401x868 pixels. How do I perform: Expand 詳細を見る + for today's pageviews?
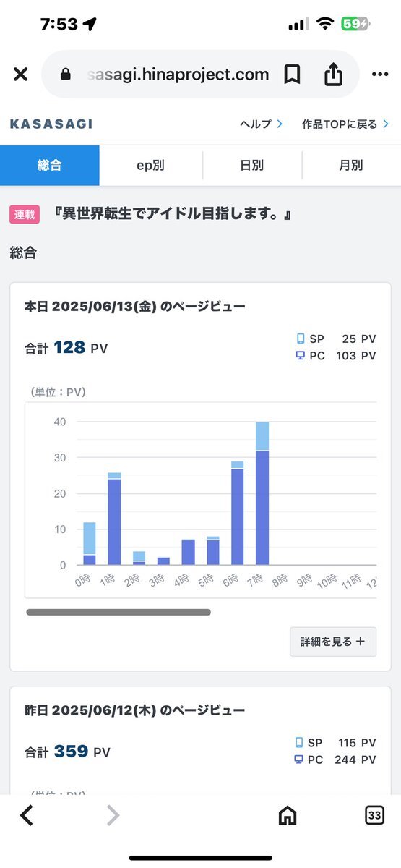pos(333,642)
